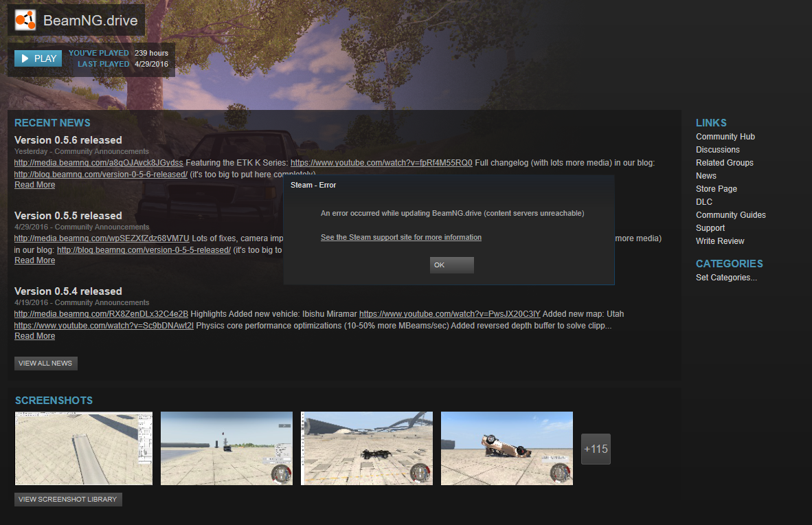The image size is (812, 525).
Task: Click VIEW SCREENSHOT LIBRARY button
Action: tap(68, 500)
